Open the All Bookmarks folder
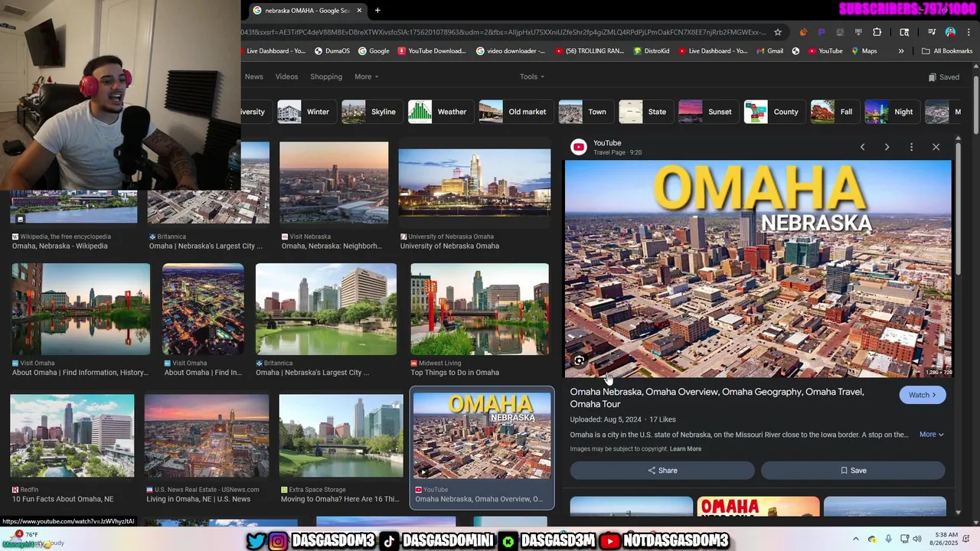 (947, 51)
